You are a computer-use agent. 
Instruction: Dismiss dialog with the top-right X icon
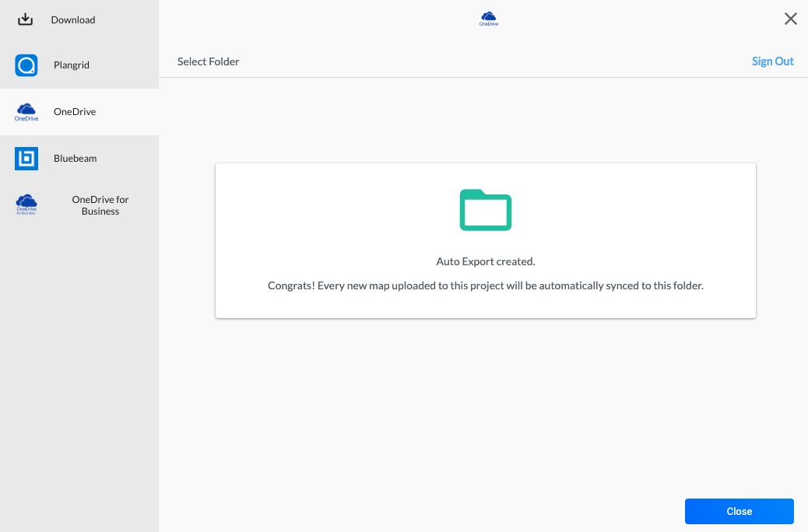[x=790, y=19]
